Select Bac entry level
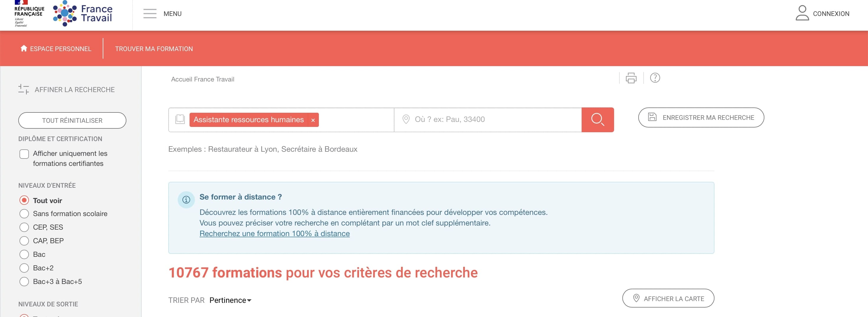Viewport: 868px width, 317px height. (24, 254)
